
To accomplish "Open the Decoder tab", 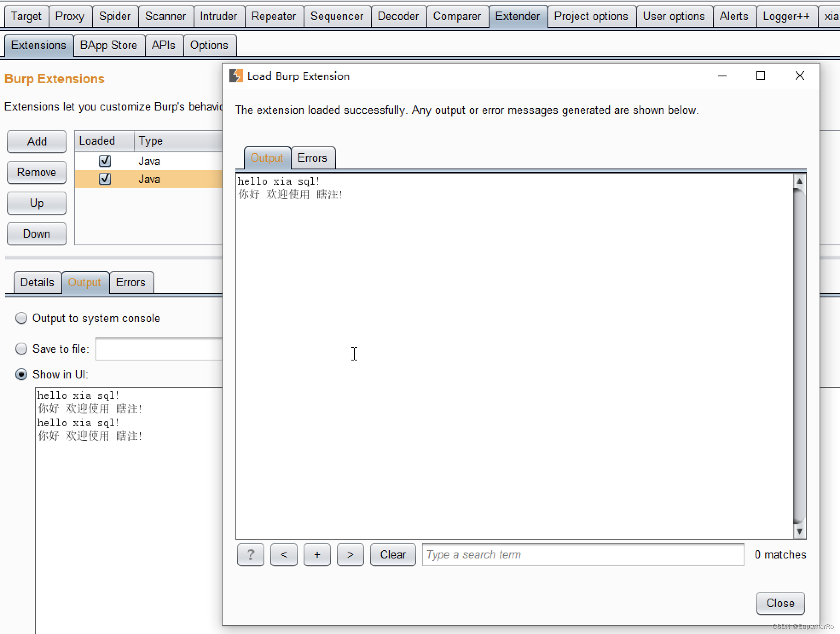I will click(x=398, y=16).
